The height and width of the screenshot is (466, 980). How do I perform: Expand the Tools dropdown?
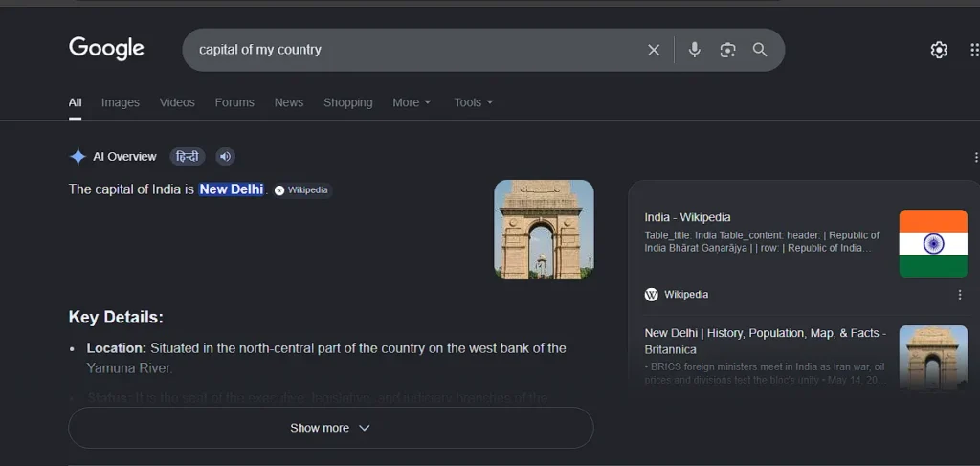473,102
